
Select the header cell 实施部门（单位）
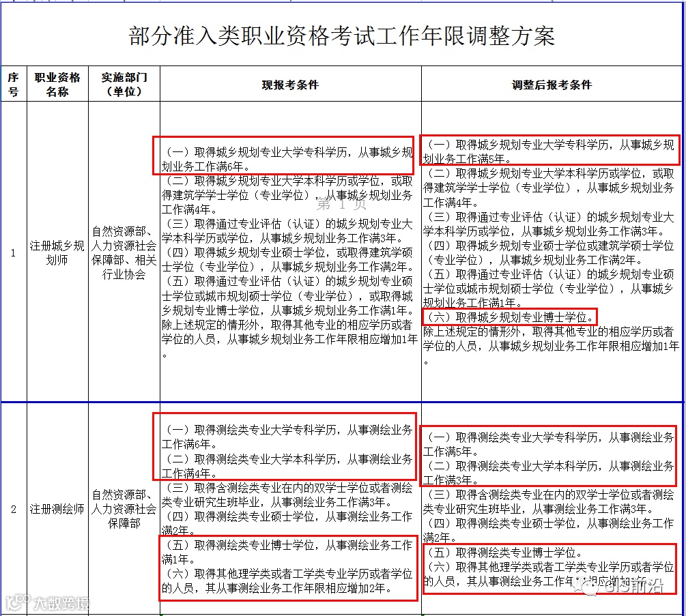point(124,84)
